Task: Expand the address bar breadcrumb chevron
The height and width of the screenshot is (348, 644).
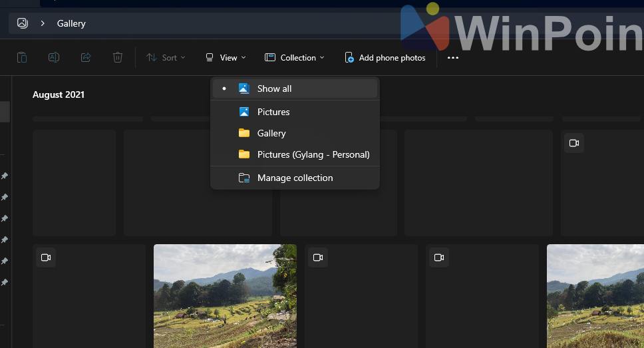Action: tap(43, 23)
